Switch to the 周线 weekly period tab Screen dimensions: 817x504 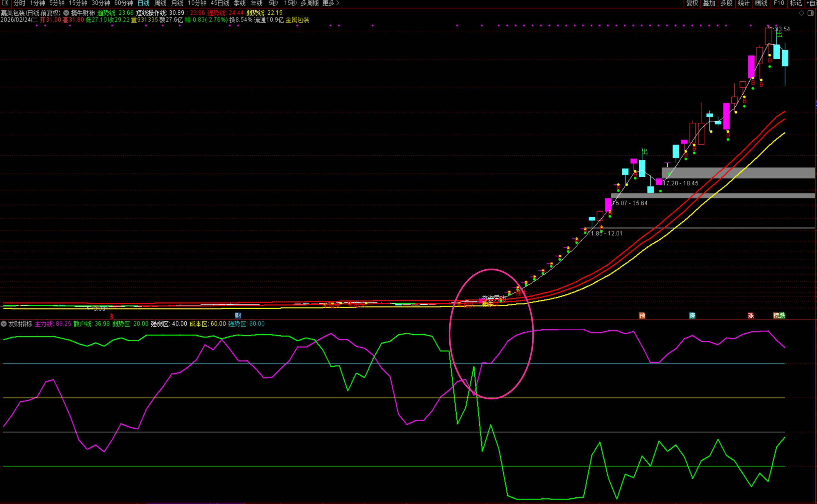tap(161, 3)
